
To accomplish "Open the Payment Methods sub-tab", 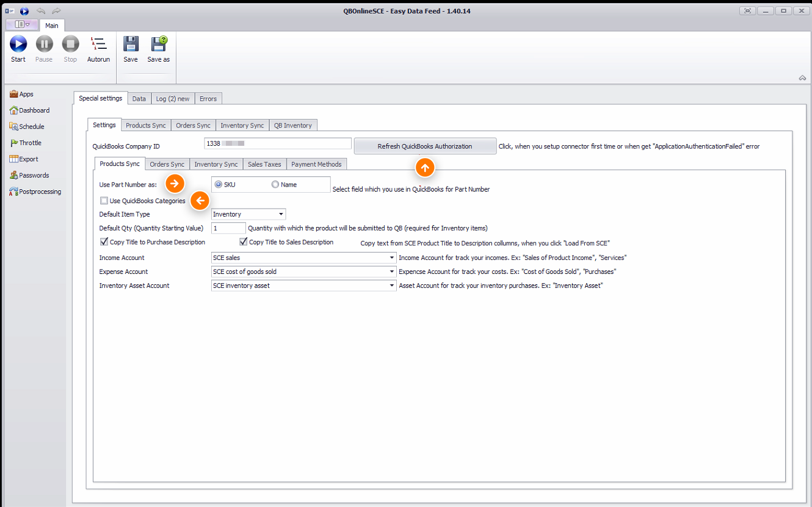I will click(316, 165).
